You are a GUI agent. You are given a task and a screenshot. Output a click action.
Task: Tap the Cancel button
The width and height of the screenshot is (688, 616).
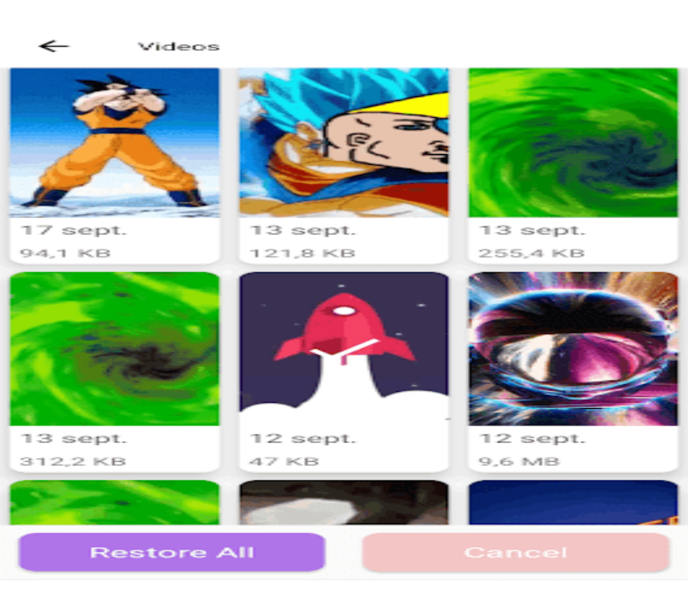[x=516, y=552]
